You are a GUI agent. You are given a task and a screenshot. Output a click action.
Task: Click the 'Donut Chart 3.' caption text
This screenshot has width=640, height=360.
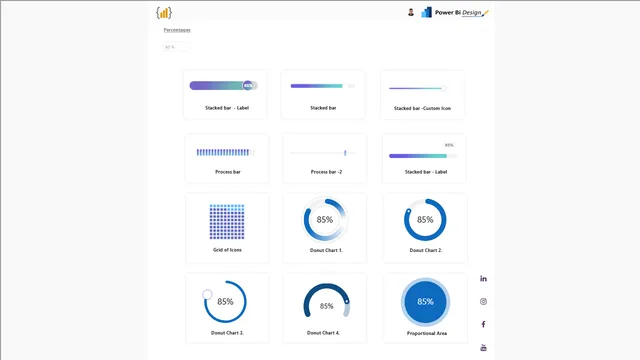[227, 333]
